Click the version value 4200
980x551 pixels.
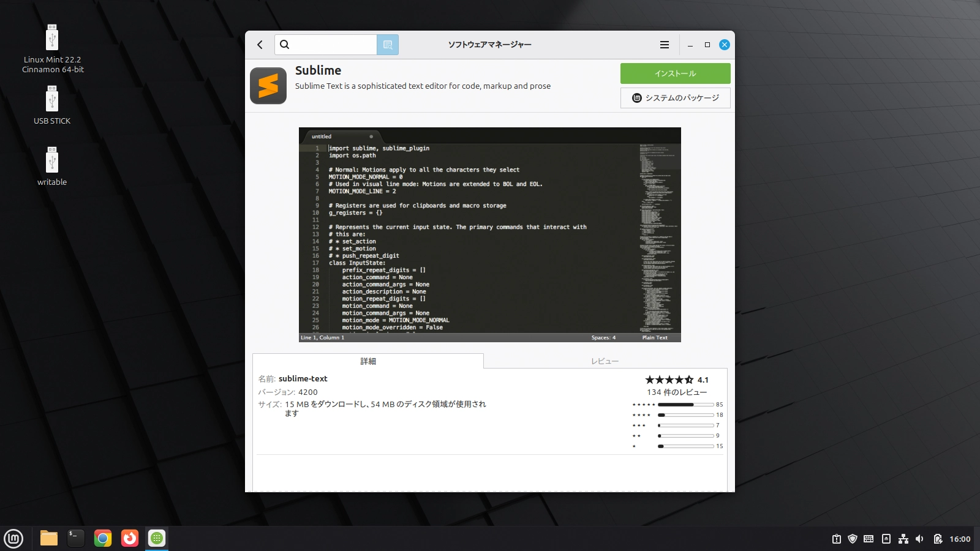(x=308, y=392)
